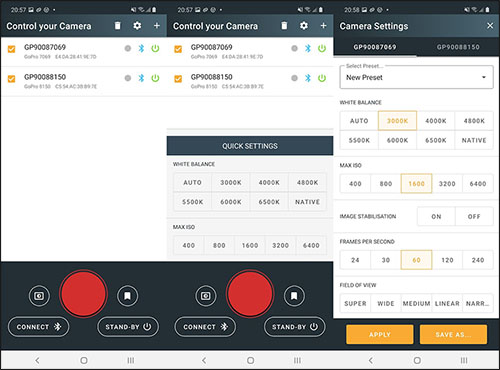This screenshot has width=500, height=370.
Task: Set Max ISO 800 in Quick Settings
Action: click(219, 245)
